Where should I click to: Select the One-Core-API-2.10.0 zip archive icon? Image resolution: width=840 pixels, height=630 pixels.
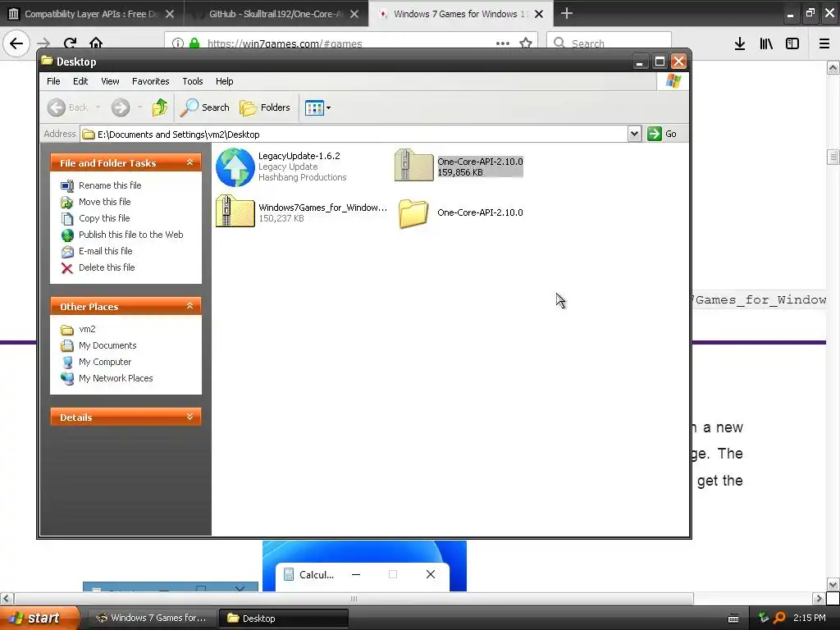pyautogui.click(x=413, y=165)
